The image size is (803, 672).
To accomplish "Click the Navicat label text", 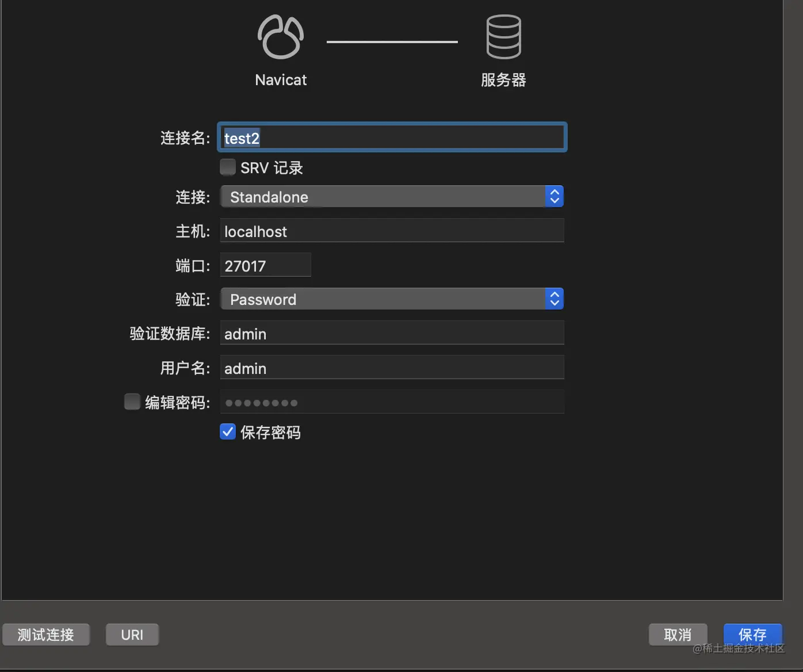I will pos(281,80).
